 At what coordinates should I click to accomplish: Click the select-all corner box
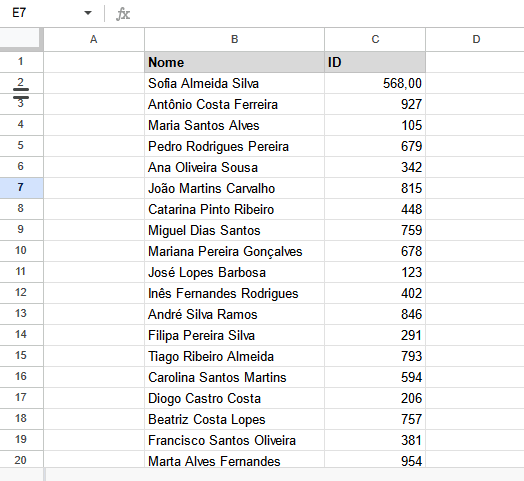click(x=20, y=38)
